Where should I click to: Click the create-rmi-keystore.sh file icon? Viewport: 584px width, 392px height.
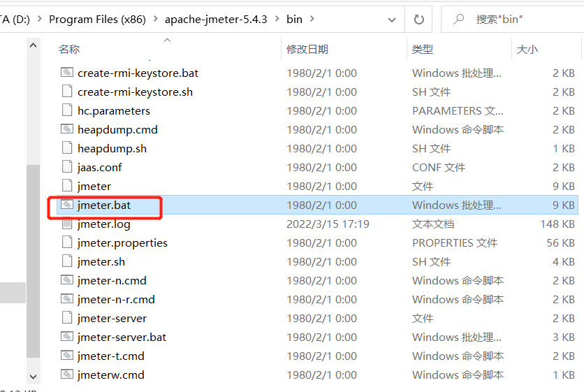pyautogui.click(x=67, y=91)
